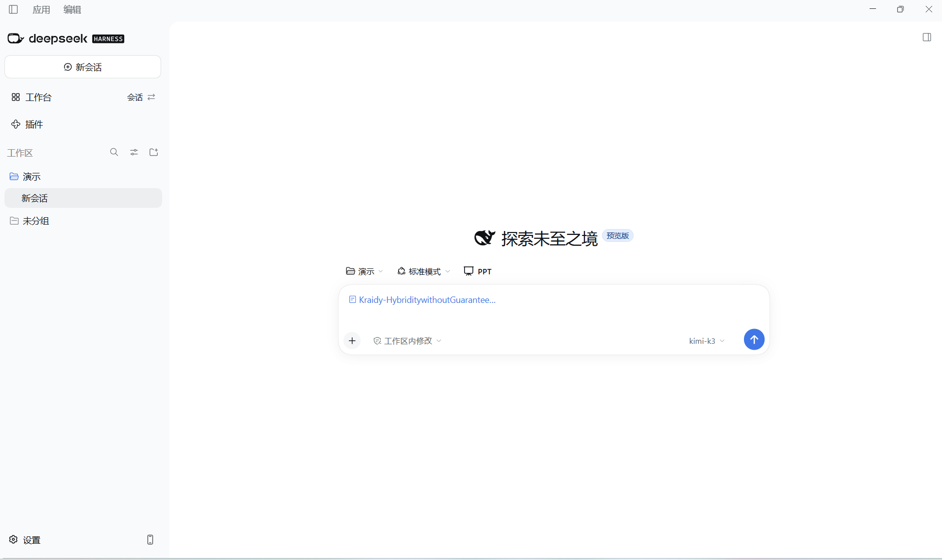The height and width of the screenshot is (560, 942).
Task: Start a 新会话 with the top button
Action: pos(83,67)
